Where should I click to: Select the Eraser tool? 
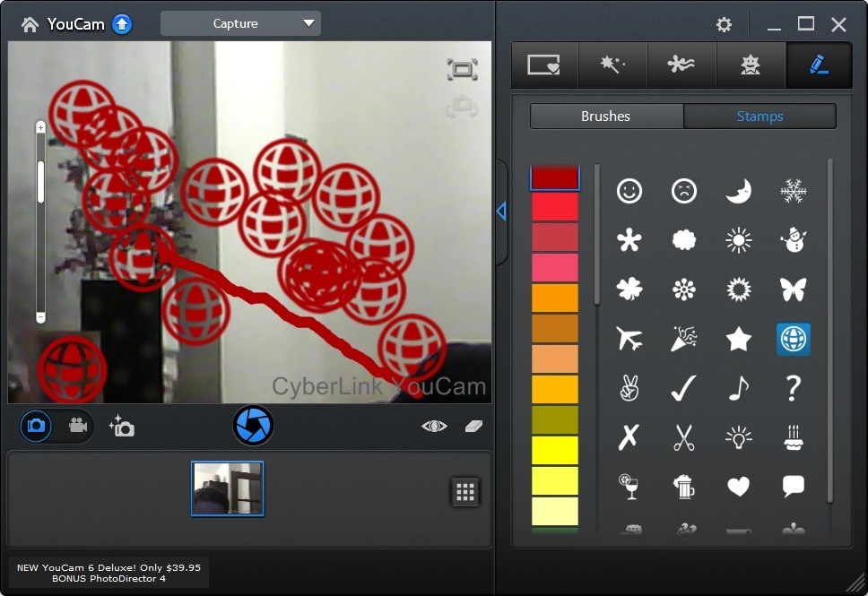(475, 427)
